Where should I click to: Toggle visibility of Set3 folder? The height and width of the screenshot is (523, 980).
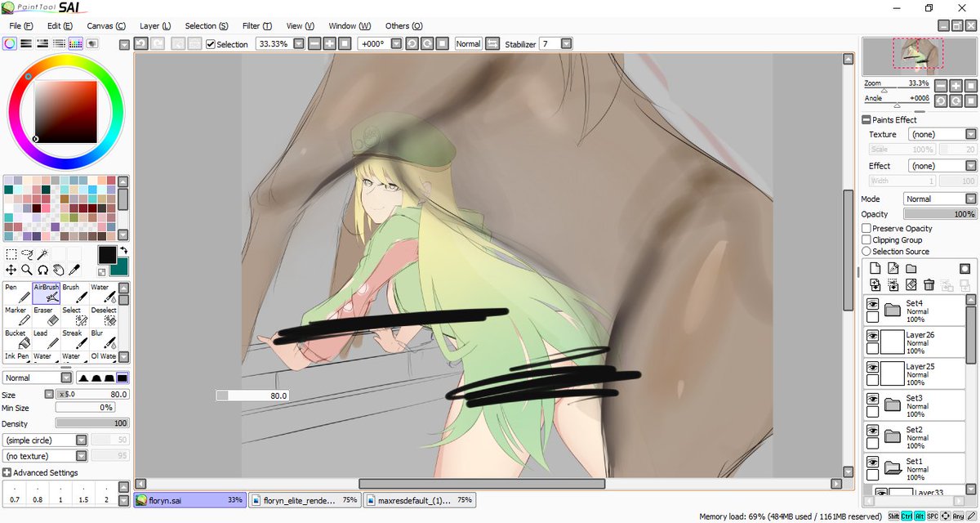pyautogui.click(x=872, y=398)
